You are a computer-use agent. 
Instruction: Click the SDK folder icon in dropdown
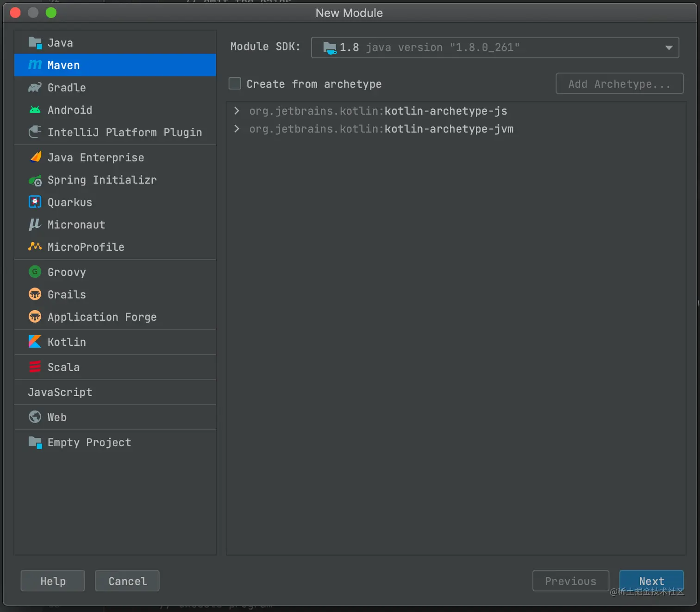click(x=330, y=48)
